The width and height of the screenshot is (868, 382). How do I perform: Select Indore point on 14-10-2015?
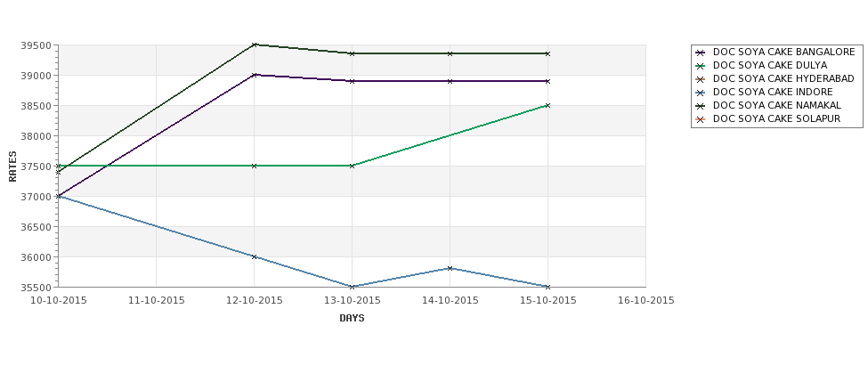tap(450, 269)
